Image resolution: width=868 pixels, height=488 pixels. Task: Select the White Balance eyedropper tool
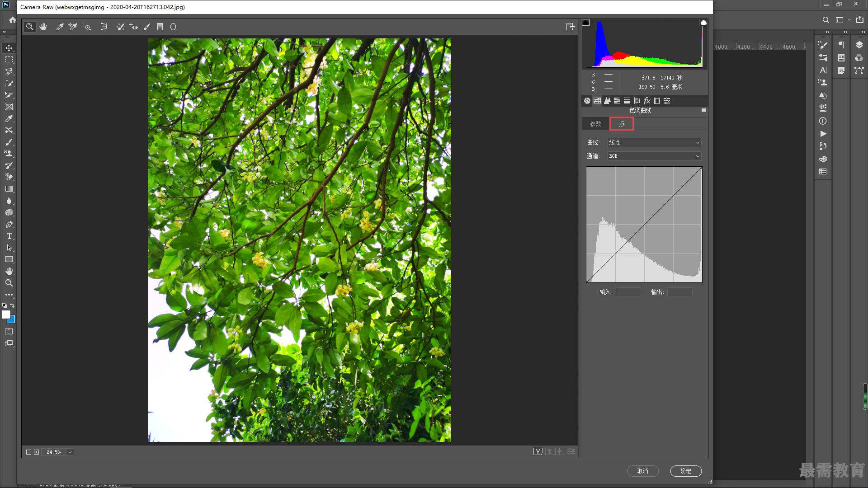click(x=60, y=27)
